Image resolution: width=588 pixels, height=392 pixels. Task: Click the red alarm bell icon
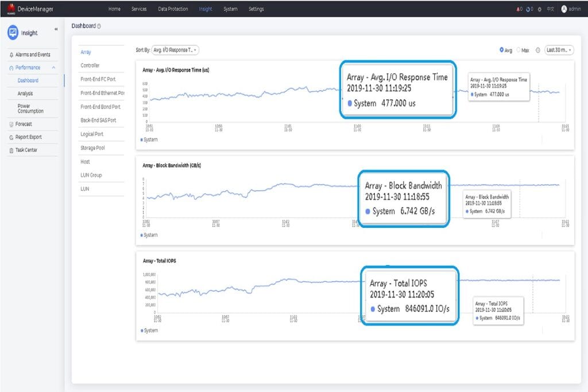coord(519,9)
